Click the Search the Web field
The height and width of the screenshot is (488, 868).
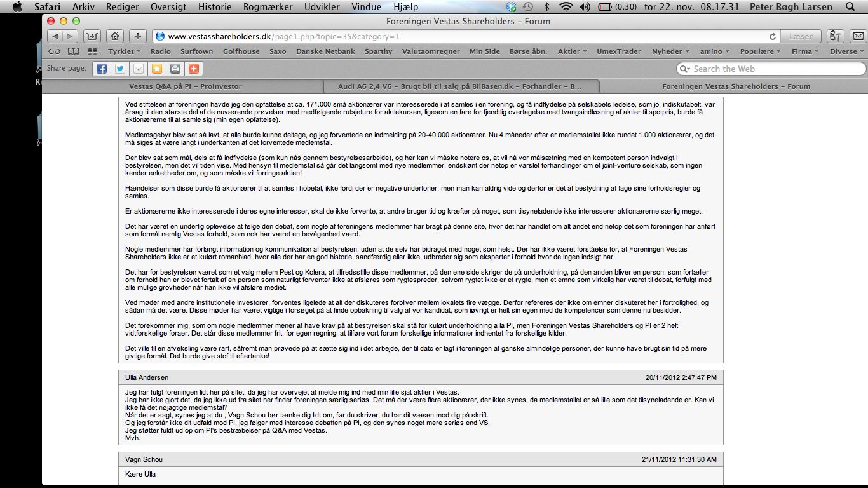coord(771,69)
